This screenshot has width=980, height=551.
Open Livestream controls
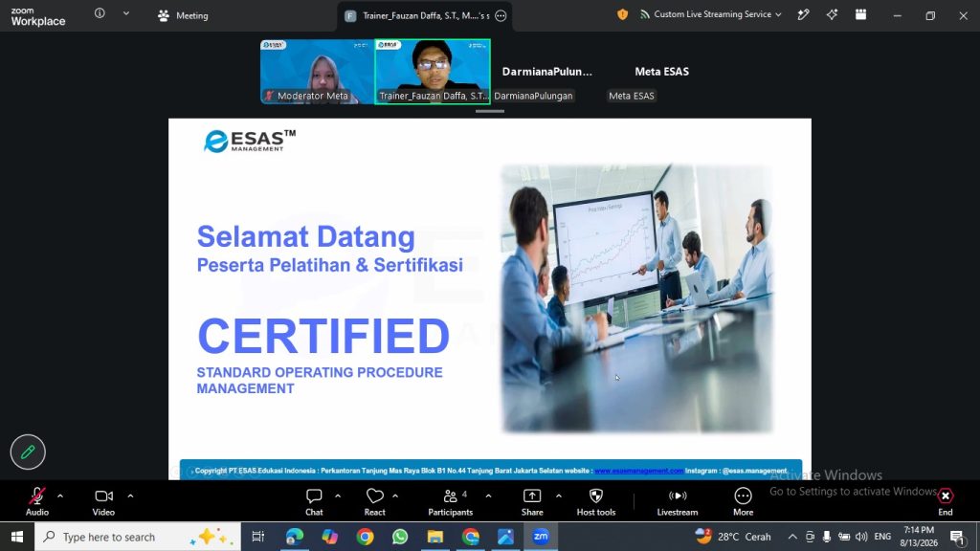coord(677,501)
